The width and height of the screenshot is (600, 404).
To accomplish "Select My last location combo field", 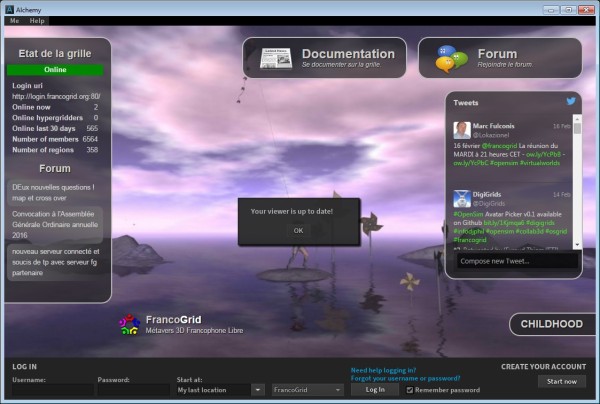I will pyautogui.click(x=214, y=390).
